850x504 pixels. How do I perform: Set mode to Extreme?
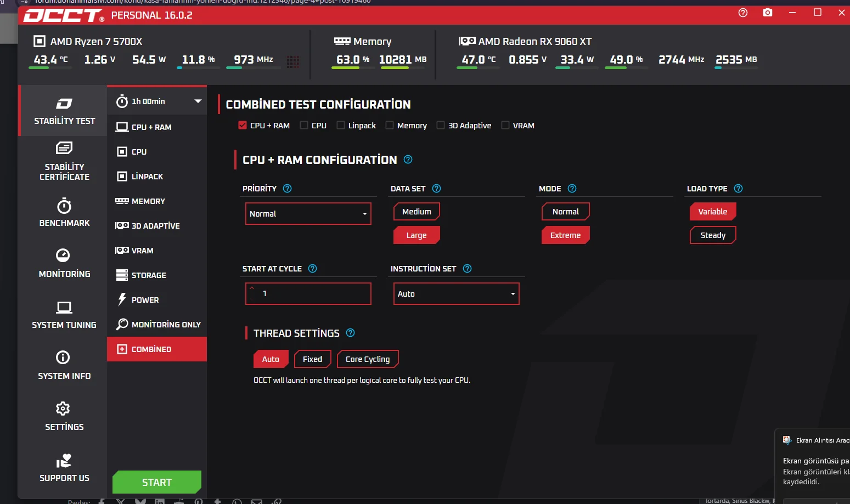point(565,235)
